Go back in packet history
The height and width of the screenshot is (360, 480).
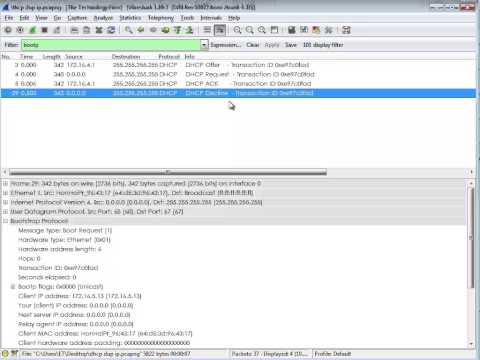pos(141,30)
